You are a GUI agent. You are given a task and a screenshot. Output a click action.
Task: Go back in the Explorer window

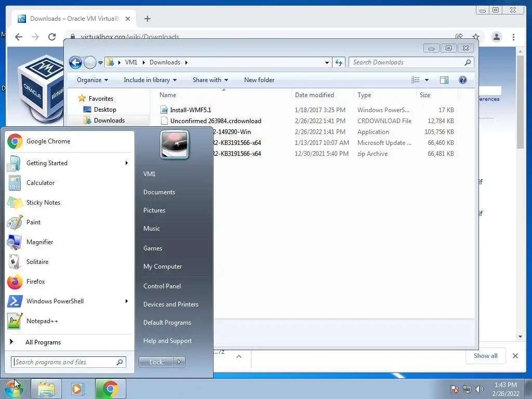(x=75, y=62)
